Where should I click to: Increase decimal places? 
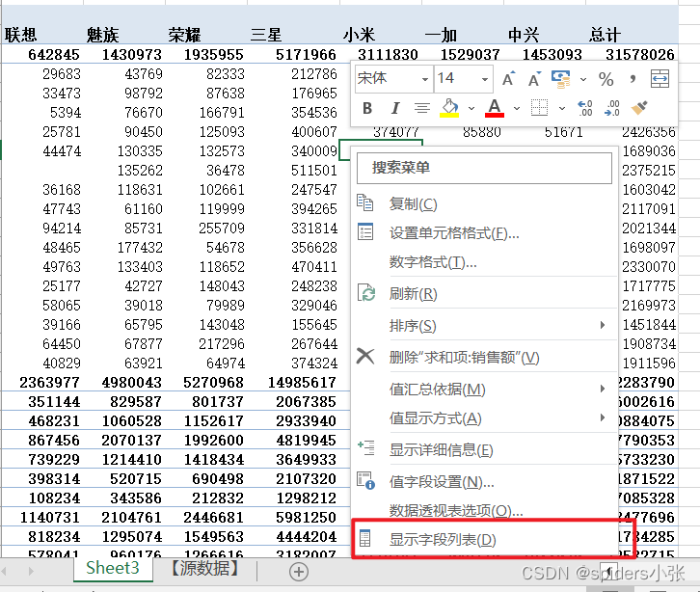click(585, 108)
